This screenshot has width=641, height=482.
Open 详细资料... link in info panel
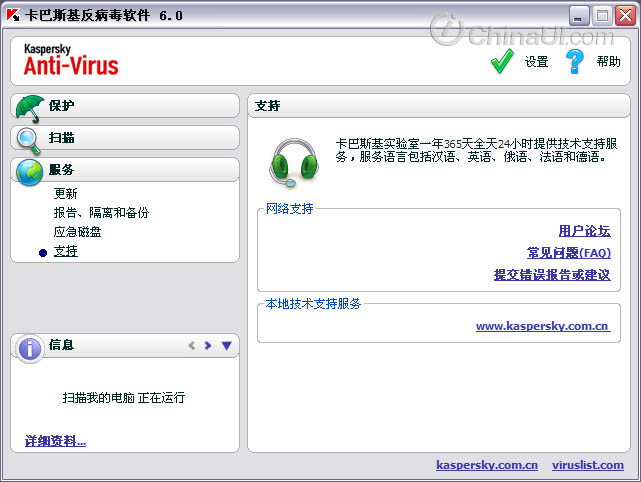(56, 441)
